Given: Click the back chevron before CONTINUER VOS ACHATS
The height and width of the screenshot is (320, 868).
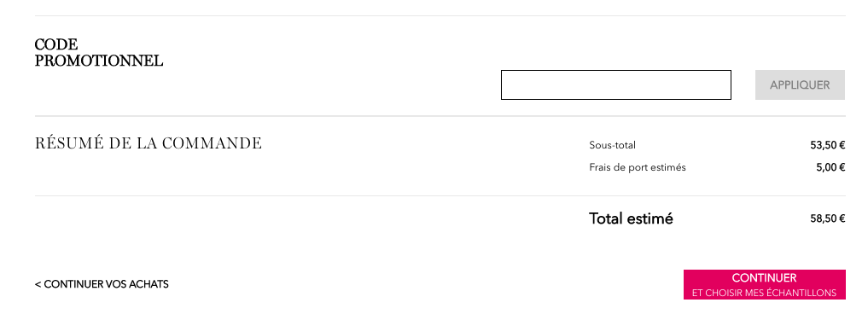Looking at the screenshot, I should click(x=38, y=284).
